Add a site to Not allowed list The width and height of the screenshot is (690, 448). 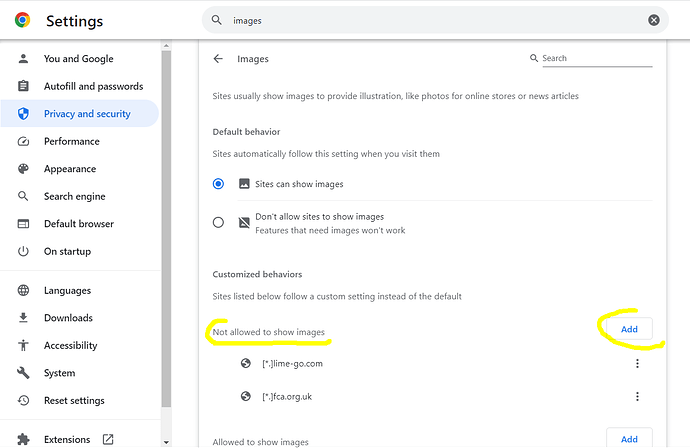coord(628,329)
